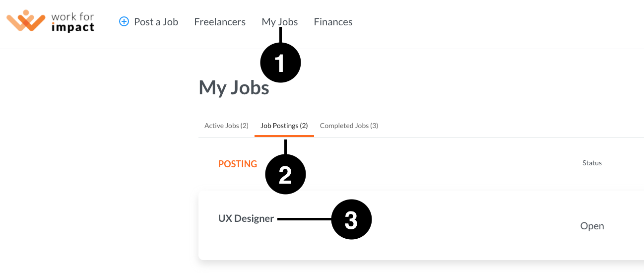Click the 'work for impact' logo text
644x273 pixels.
coord(72,22)
